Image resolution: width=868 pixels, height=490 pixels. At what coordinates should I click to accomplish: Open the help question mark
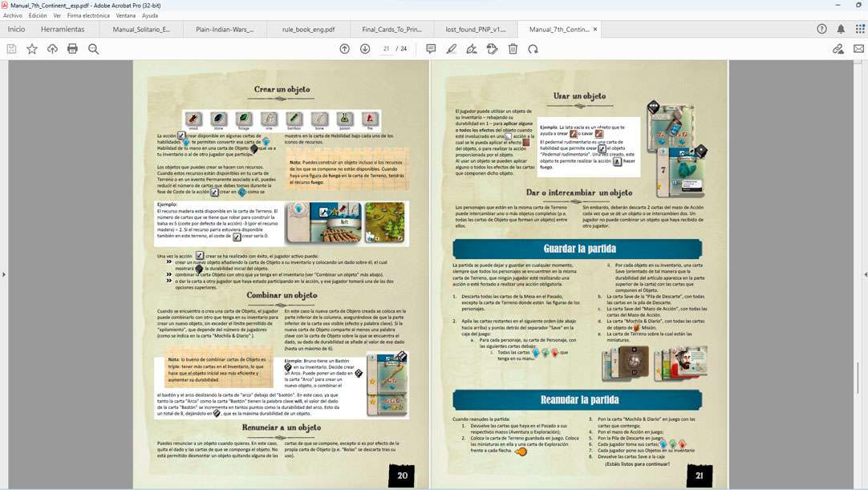821,29
